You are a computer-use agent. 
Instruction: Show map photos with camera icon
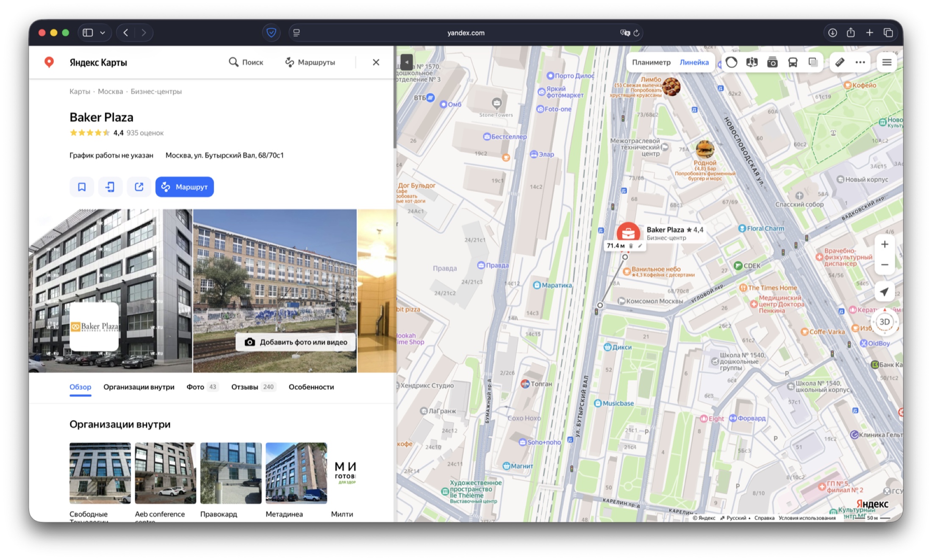[772, 62]
